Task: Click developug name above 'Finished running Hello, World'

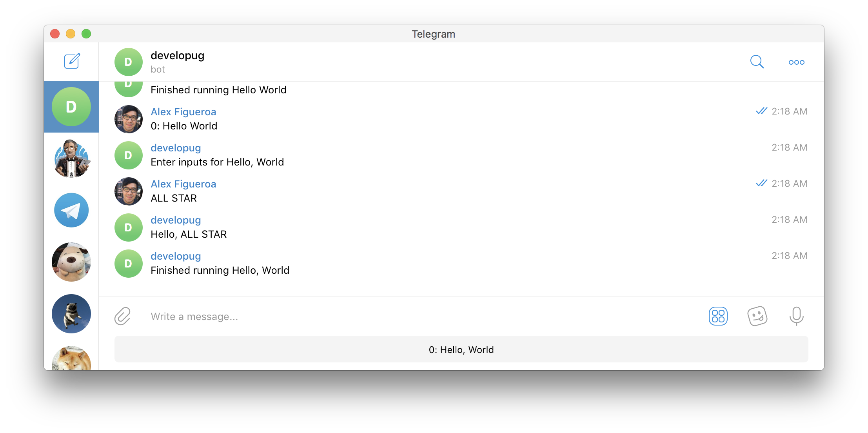Action: 176,256
